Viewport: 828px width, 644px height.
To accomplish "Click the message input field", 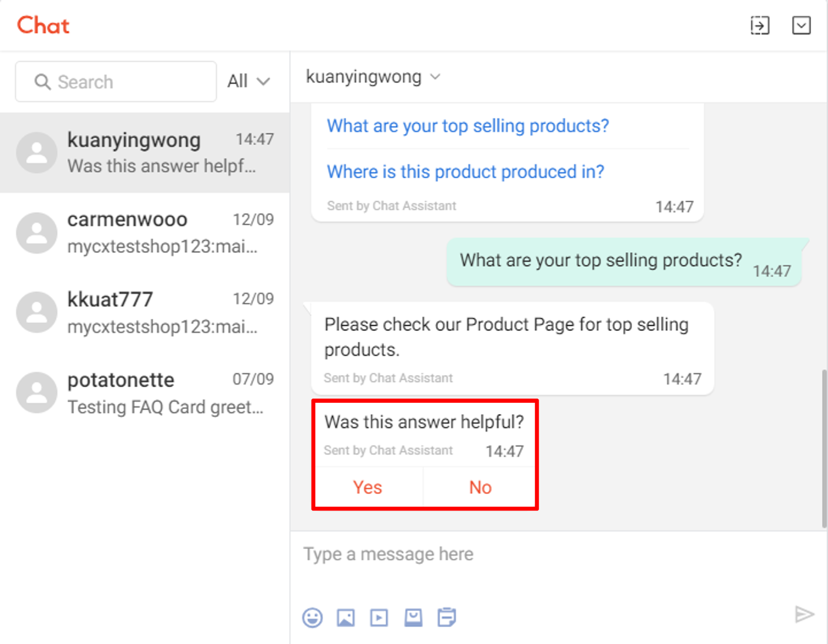I will (x=517, y=554).
